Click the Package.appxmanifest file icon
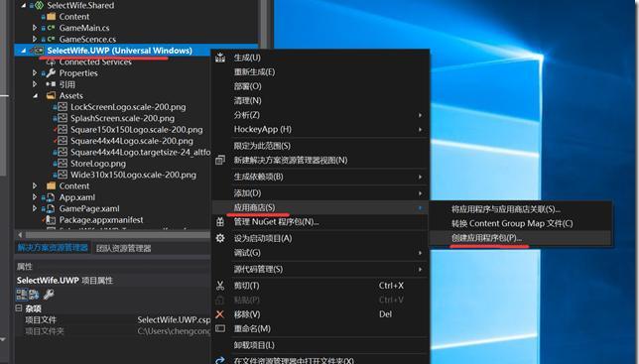The image size is (639, 364). pos(51,220)
